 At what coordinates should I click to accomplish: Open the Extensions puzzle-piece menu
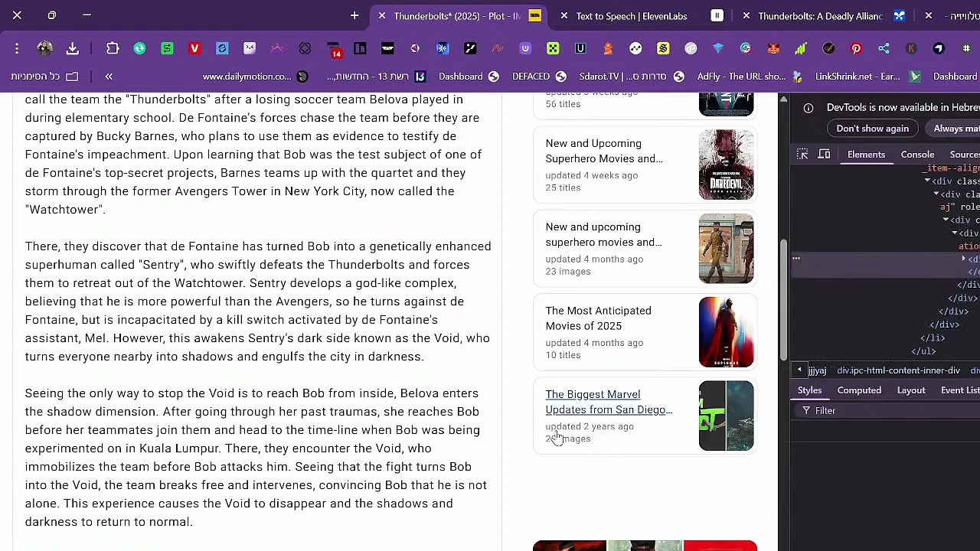[x=113, y=48]
